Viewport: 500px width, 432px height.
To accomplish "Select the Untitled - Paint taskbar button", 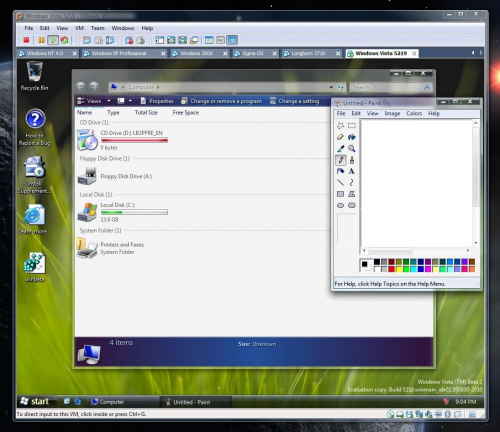I will pyautogui.click(x=195, y=402).
